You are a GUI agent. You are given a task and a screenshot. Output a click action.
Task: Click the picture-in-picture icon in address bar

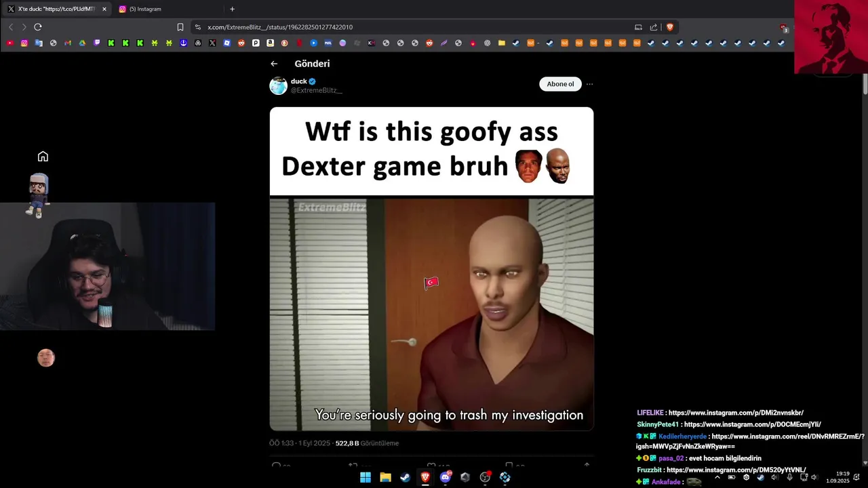pos(638,27)
